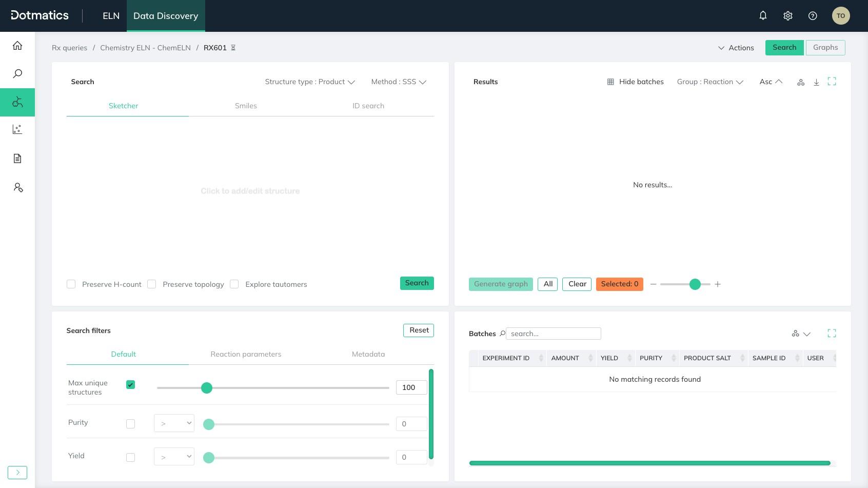Go to the Rx queries breadcrumb
This screenshot has height=488, width=868.
coord(69,48)
